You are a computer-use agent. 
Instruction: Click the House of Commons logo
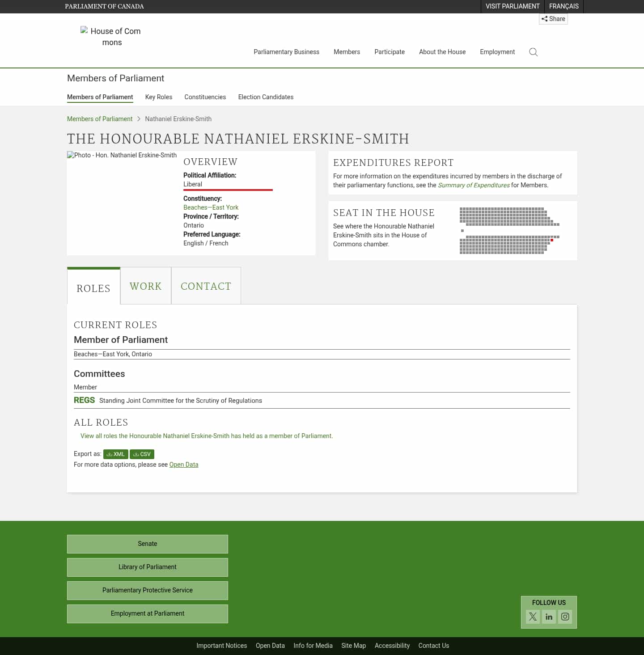click(111, 37)
